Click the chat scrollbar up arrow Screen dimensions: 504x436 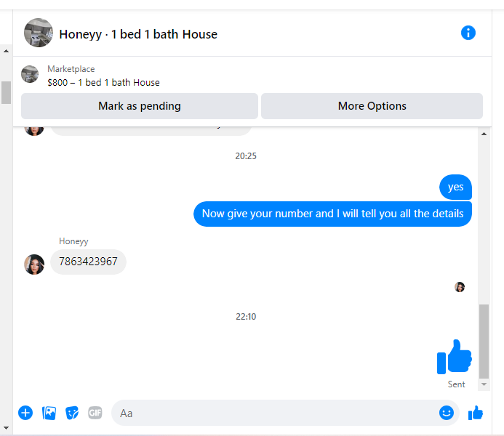click(x=484, y=134)
